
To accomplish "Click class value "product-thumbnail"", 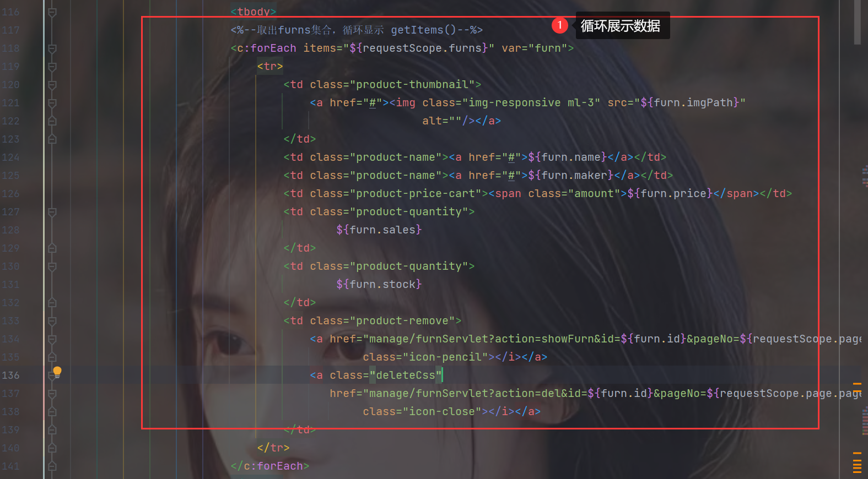I will 412,85.
